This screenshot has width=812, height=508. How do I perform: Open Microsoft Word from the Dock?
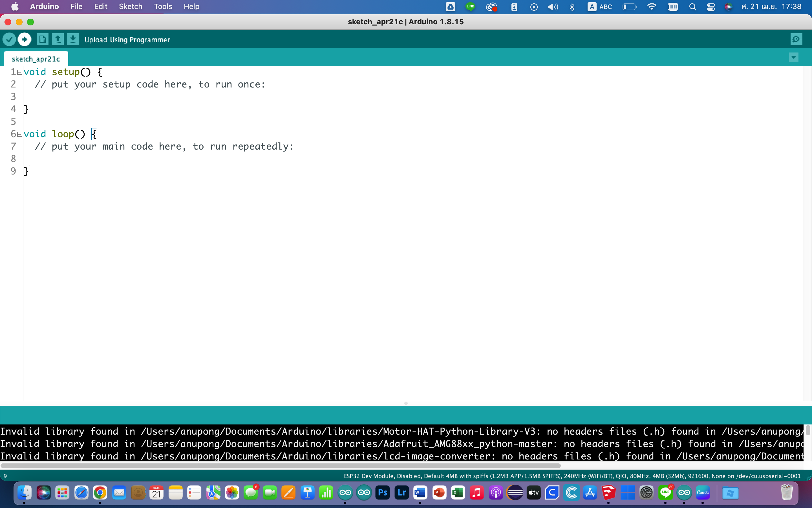[x=420, y=493]
